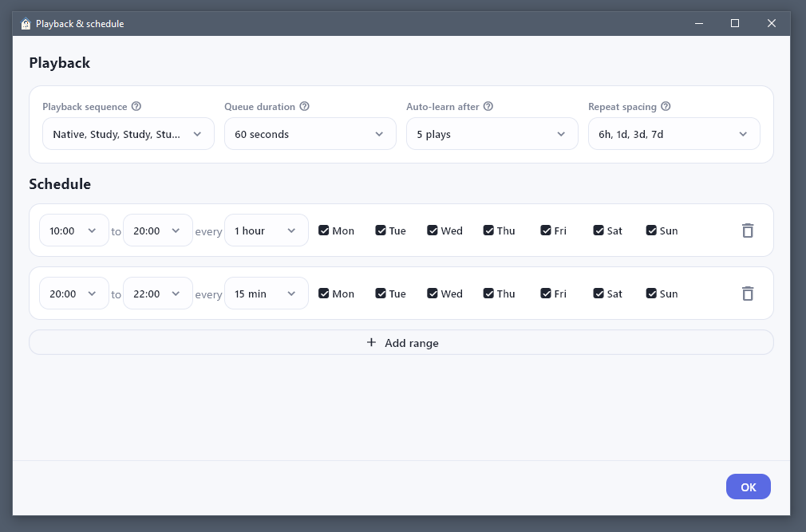
Task: Click the help icon beside Auto-learn after
Action: (488, 106)
